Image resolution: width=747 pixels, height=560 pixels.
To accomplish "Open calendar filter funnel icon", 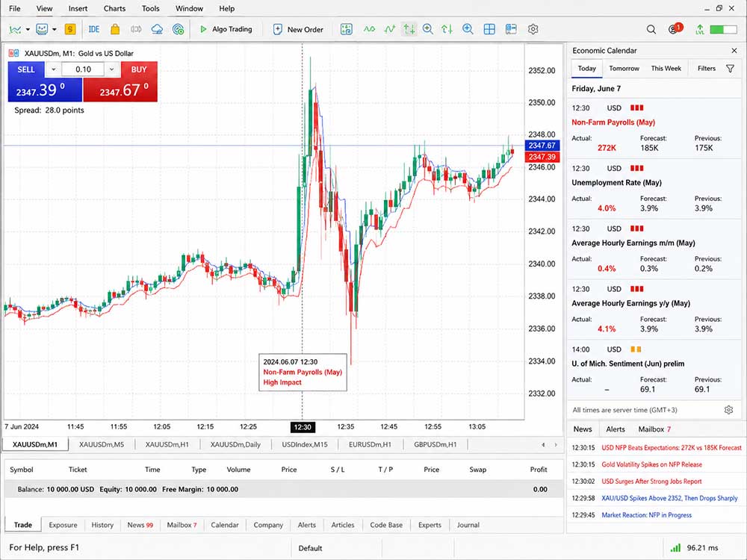I will coord(730,69).
